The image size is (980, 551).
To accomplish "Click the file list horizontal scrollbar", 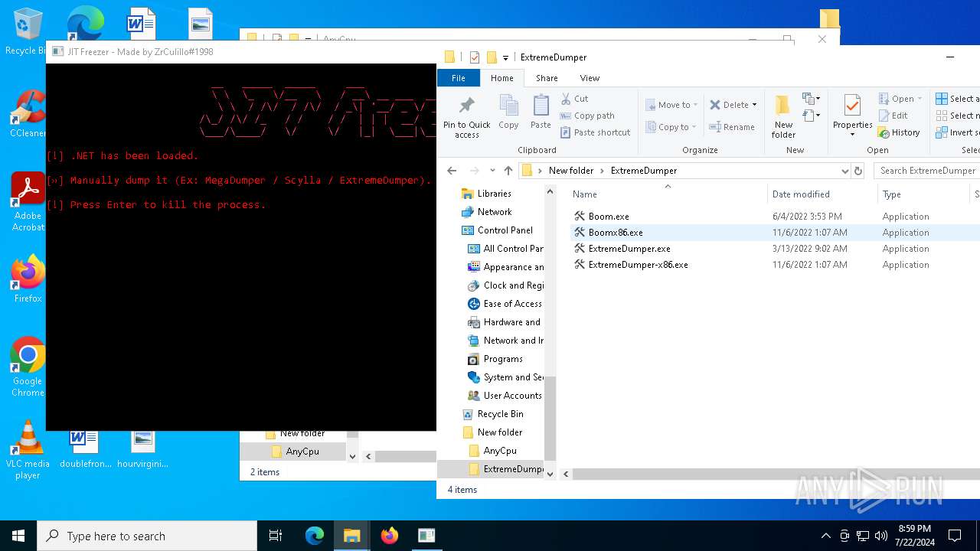I will (x=775, y=474).
